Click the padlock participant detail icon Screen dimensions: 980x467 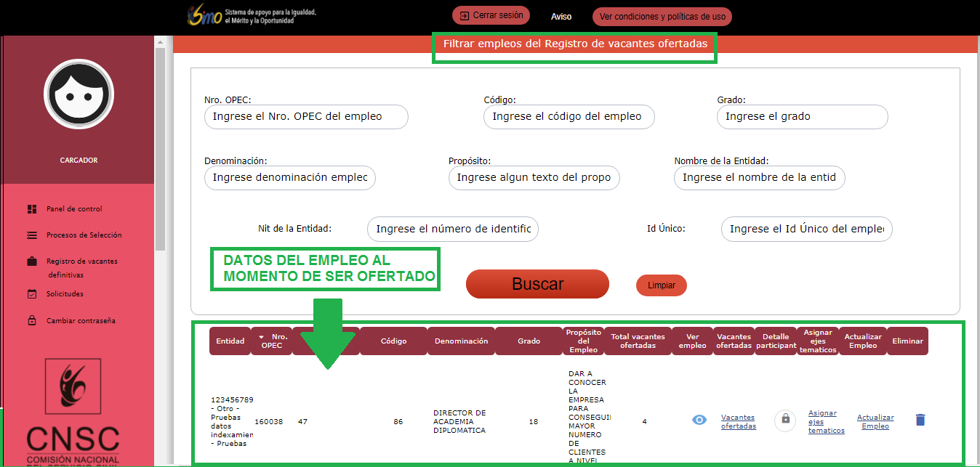[785, 419]
